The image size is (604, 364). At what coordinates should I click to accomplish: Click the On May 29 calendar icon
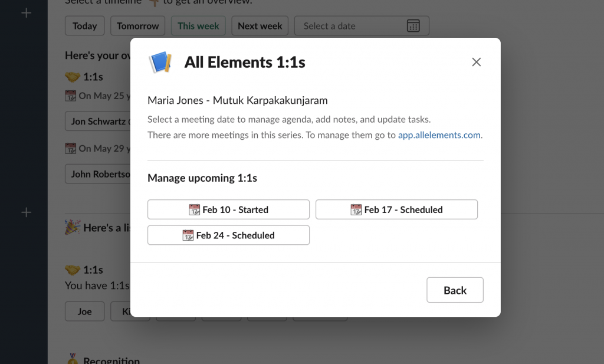[x=71, y=148]
